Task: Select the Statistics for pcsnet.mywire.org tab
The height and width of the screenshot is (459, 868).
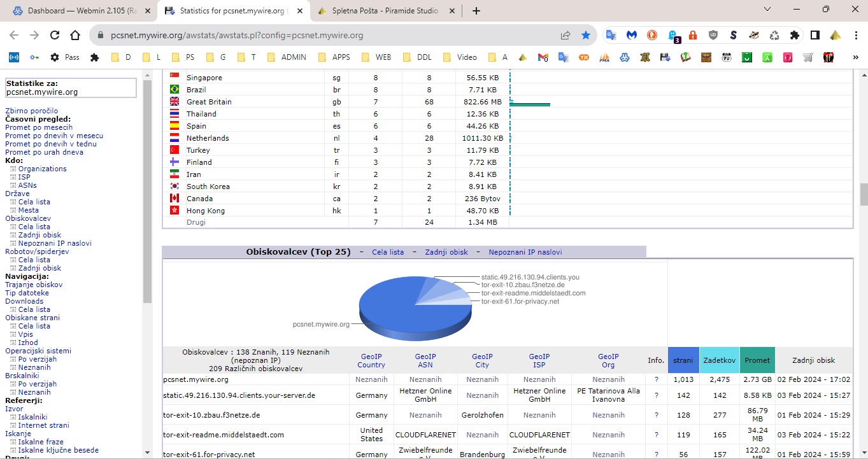Action: click(x=232, y=11)
